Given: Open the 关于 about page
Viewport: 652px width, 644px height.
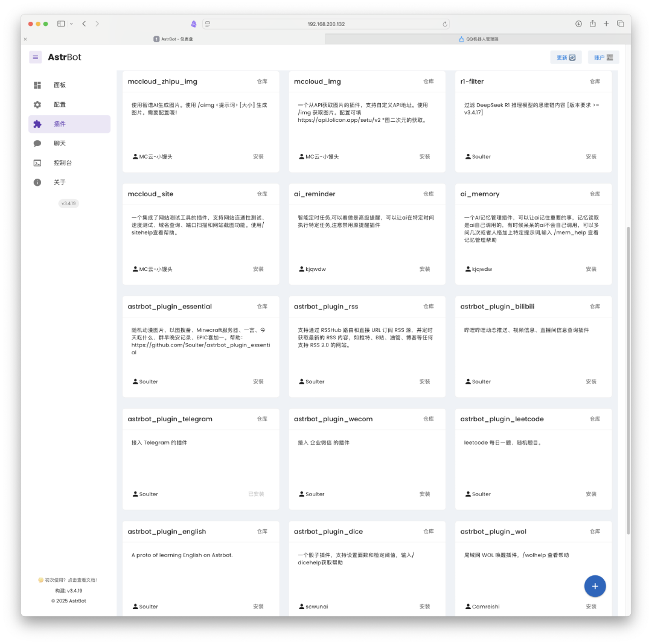Looking at the screenshot, I should pyautogui.click(x=69, y=182).
